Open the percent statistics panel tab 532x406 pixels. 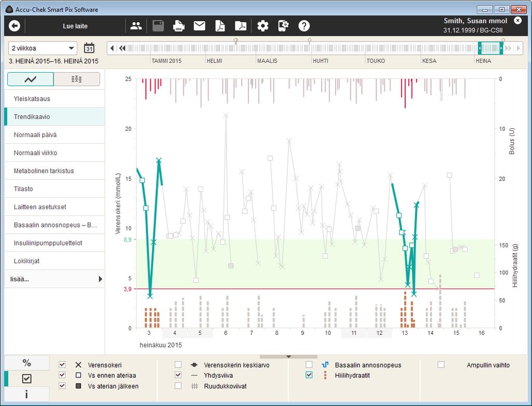coord(27,362)
